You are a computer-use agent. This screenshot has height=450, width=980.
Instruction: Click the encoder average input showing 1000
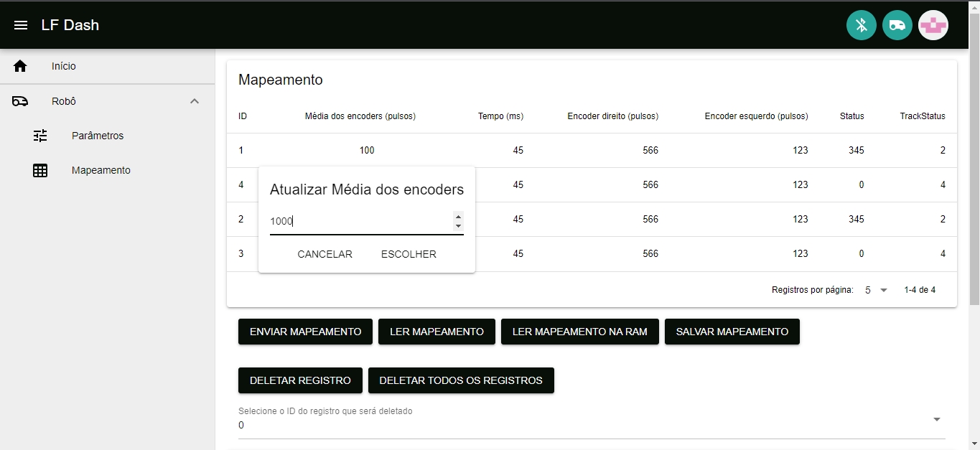360,221
